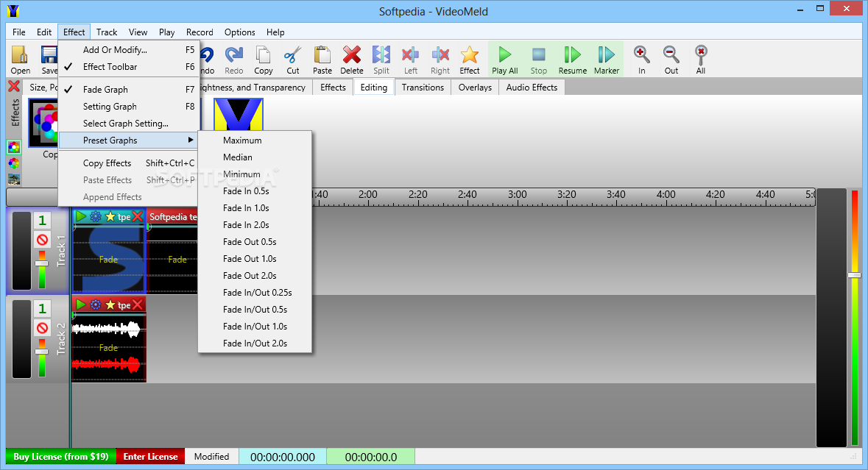
Task: Select Copy Effects menu item
Action: (128, 163)
